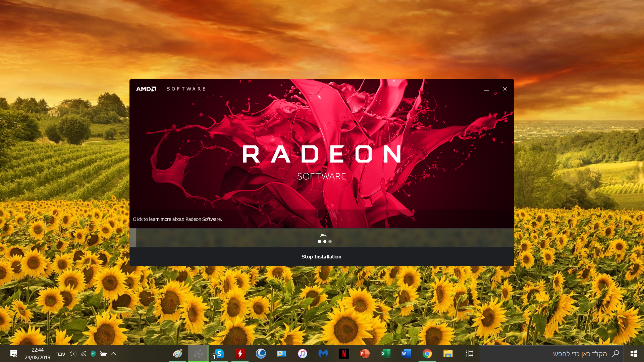Viewport: 644px width, 362px height.
Task: Close the AMD Software installer window
Action: [x=505, y=89]
